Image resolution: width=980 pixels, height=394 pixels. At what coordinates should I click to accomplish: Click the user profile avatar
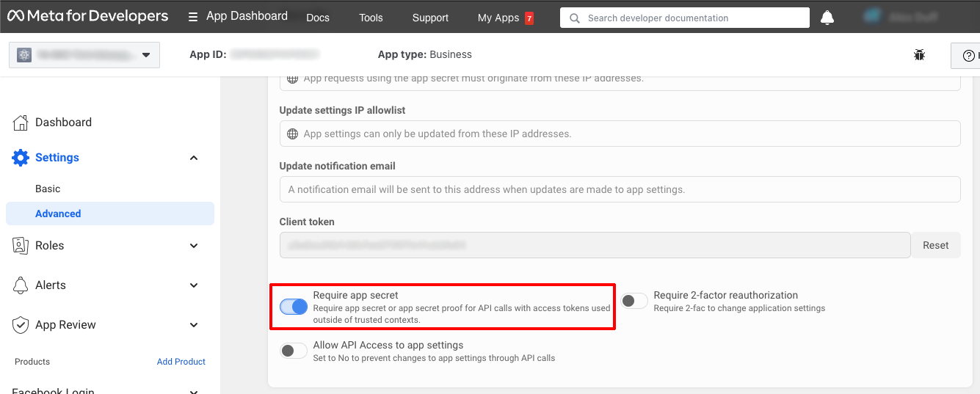pyautogui.click(x=872, y=17)
